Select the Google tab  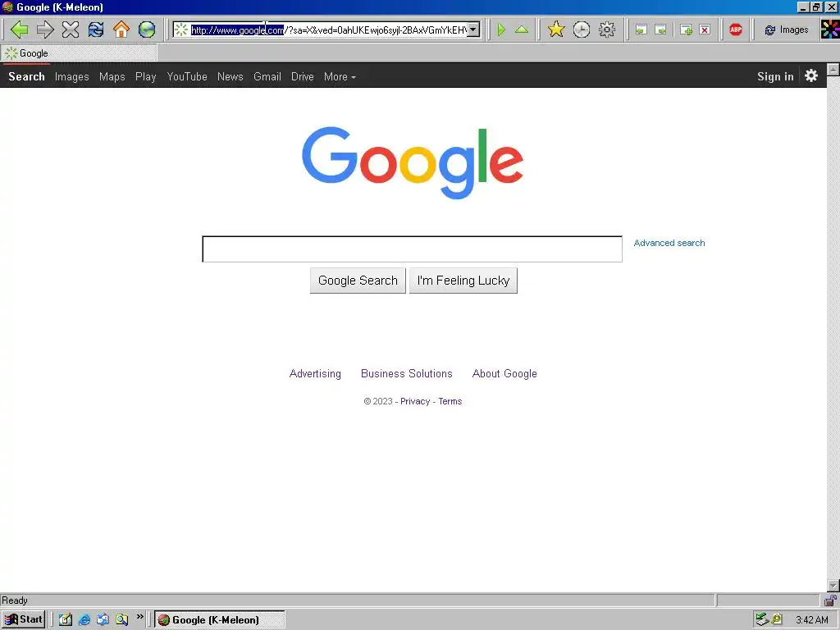pos(78,53)
